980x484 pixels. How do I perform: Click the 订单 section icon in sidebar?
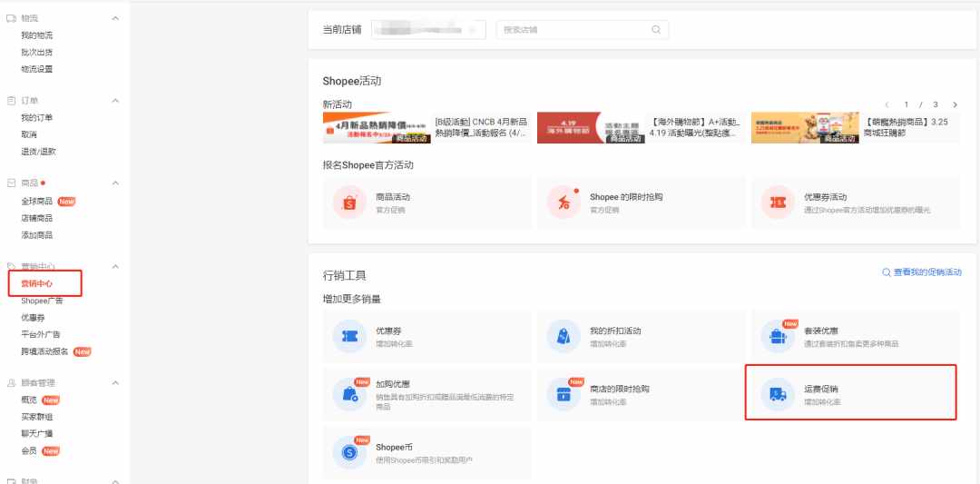click(11, 101)
